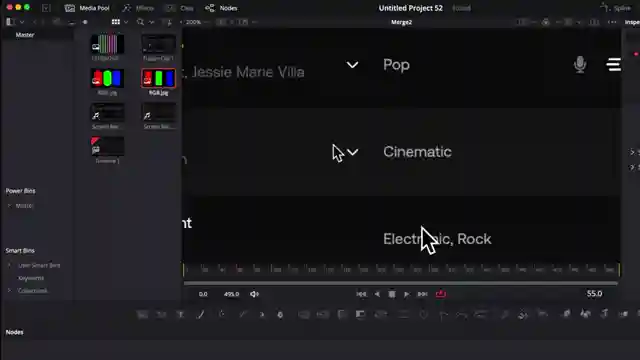640x360 pixels.
Task: Add a Paint node from toolbar
Action: (x=200, y=314)
